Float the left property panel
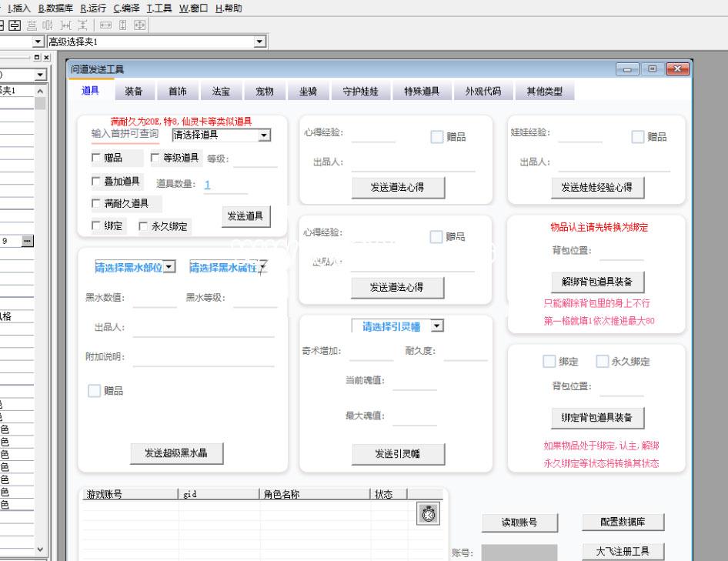Viewport: 728px width, 561px height. (x=37, y=58)
